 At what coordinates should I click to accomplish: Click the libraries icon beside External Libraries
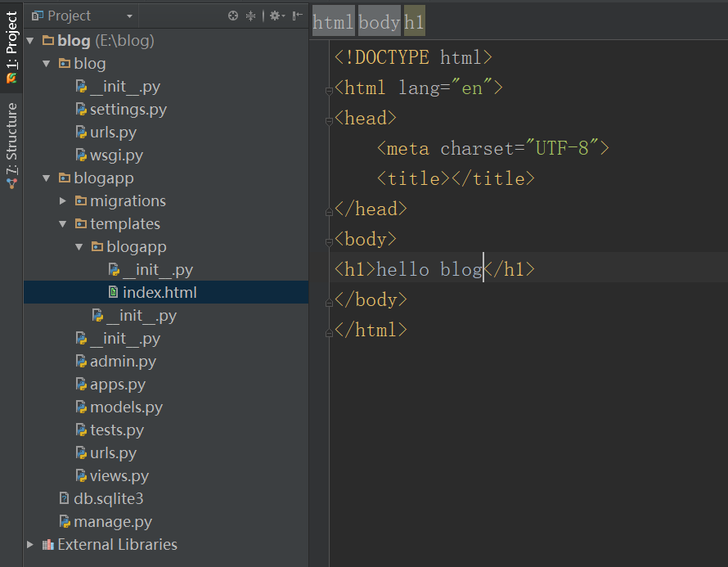coord(47,544)
